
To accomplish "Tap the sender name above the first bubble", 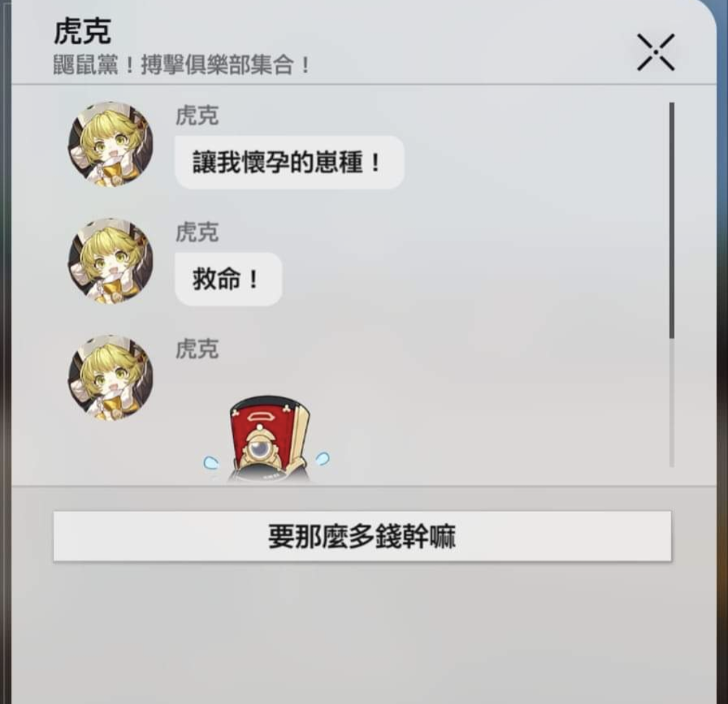I will click(197, 116).
